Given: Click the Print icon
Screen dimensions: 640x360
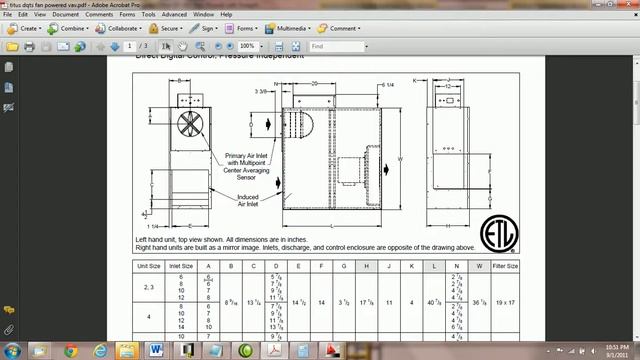Looking at the screenshot, I should (29, 47).
